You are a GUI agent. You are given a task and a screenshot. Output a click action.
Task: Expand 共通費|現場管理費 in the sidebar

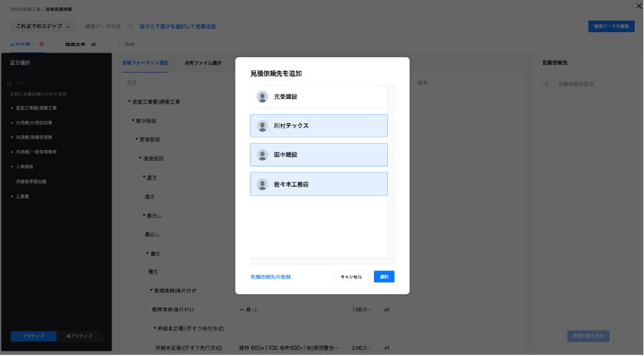tap(12, 137)
